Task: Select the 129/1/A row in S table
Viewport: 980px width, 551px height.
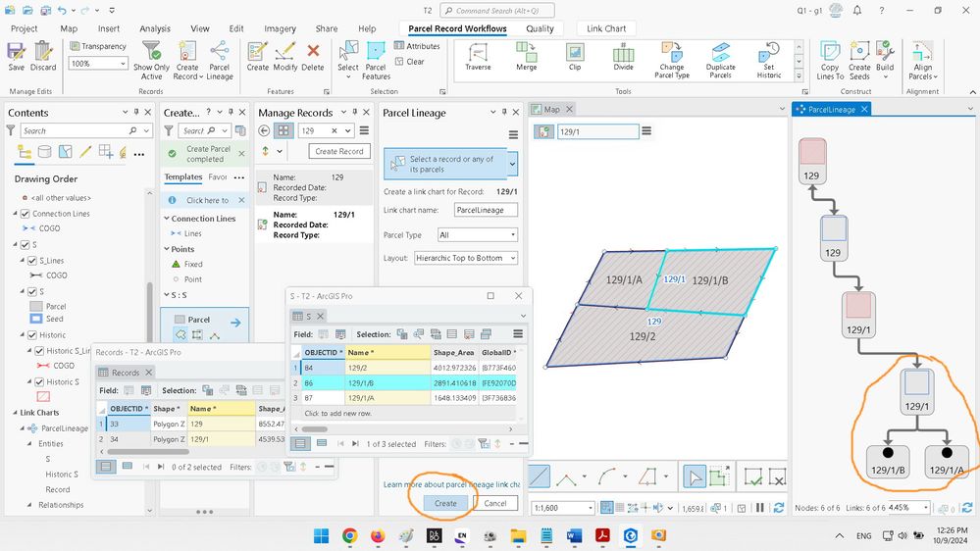Action: pyautogui.click(x=406, y=398)
